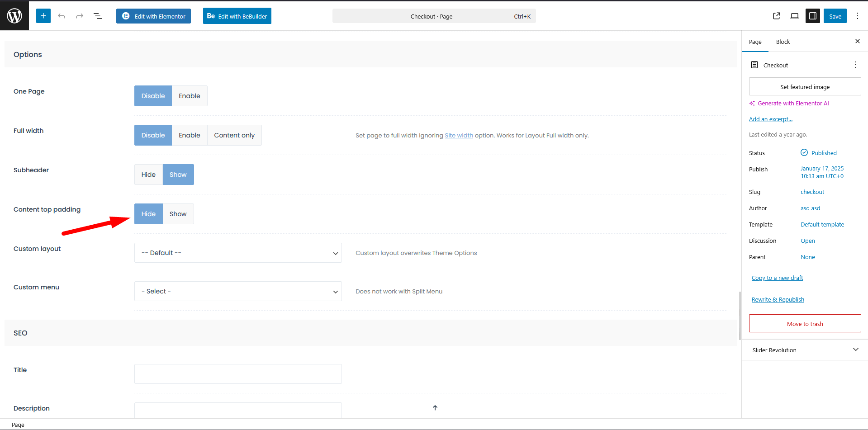Set Full width to Content only
The height and width of the screenshot is (430, 868).
point(234,135)
